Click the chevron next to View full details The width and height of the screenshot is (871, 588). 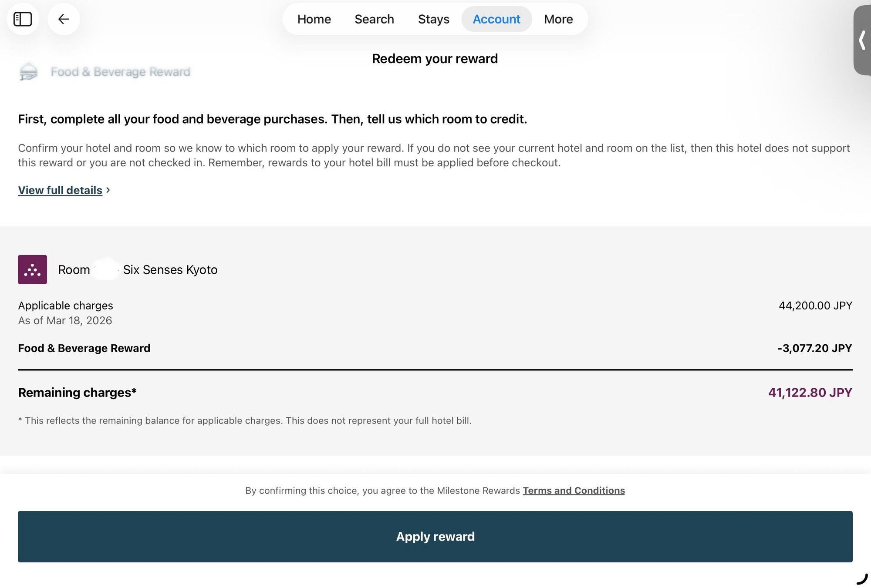click(x=108, y=190)
